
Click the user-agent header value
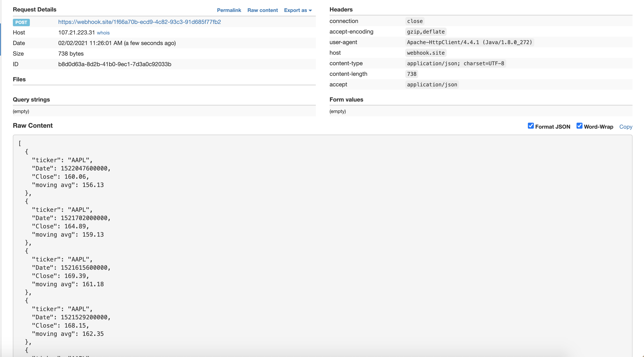coord(469,42)
